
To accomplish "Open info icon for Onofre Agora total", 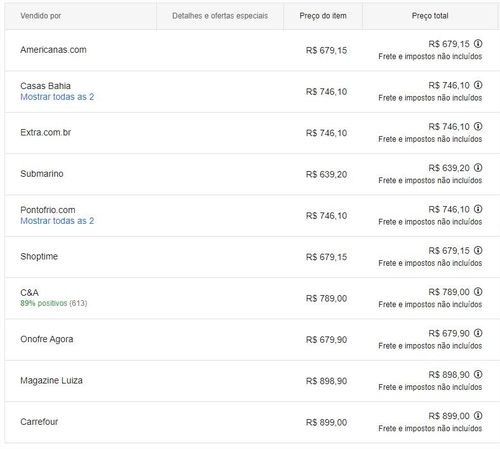I will 478,333.
